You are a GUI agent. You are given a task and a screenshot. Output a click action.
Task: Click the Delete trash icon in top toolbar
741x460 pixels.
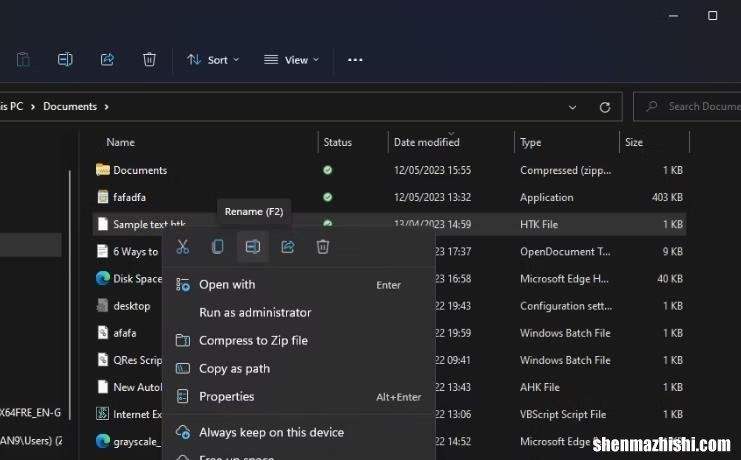pos(149,60)
